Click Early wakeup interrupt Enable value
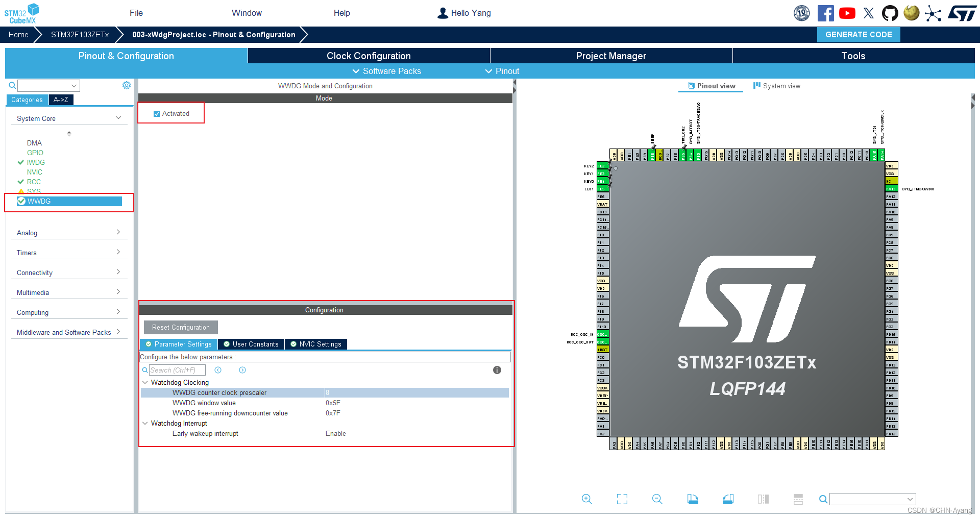 click(336, 433)
